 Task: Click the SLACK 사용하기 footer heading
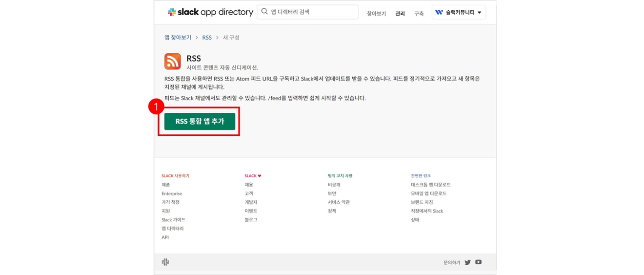pyautogui.click(x=175, y=176)
